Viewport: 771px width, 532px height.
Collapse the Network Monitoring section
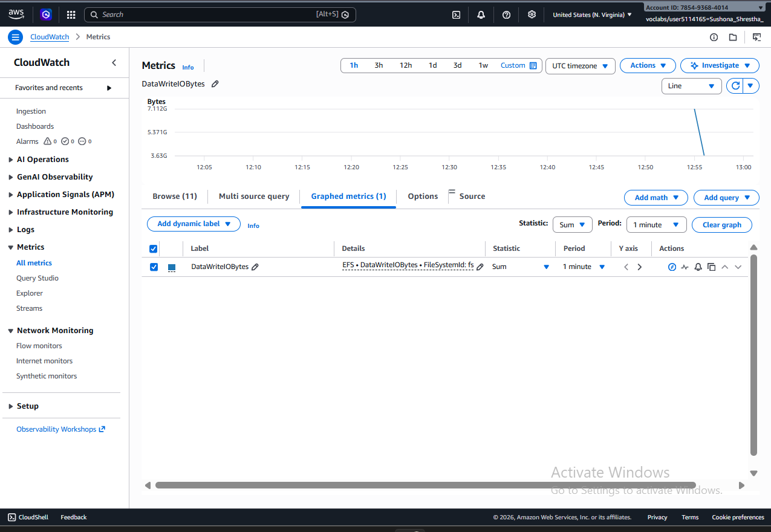[x=50, y=331]
